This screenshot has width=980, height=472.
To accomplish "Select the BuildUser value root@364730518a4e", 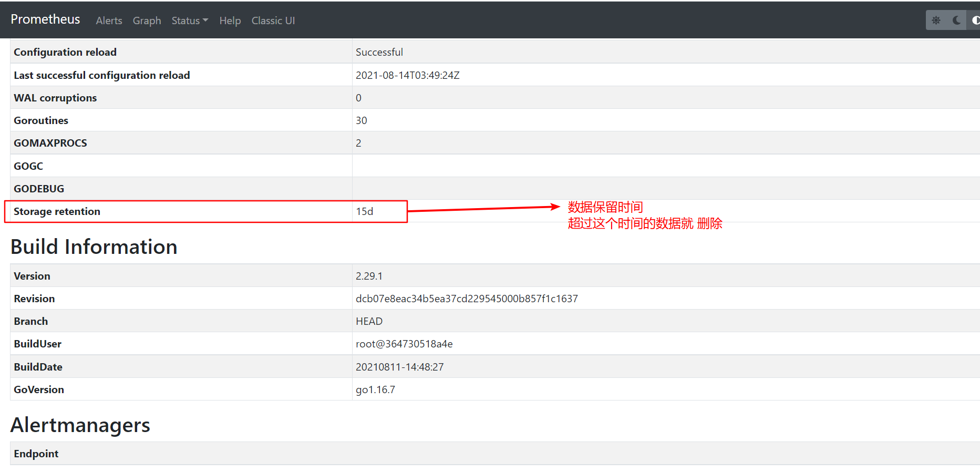I will (x=404, y=344).
